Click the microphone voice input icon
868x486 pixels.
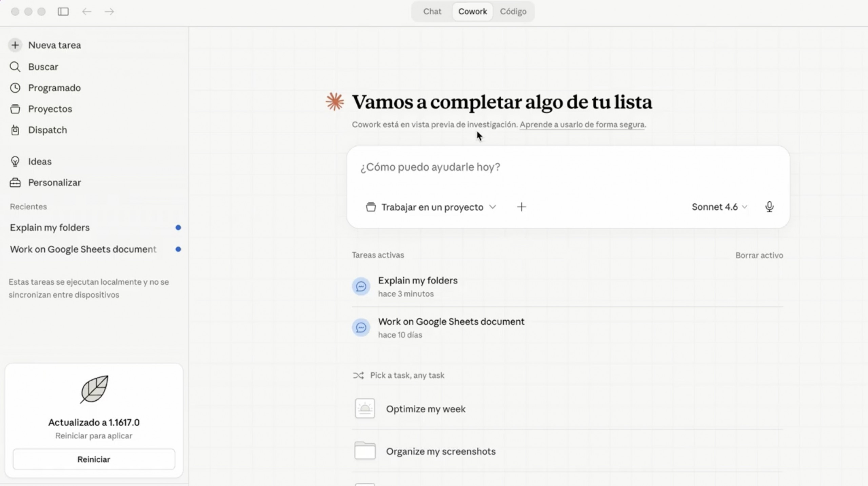(769, 207)
